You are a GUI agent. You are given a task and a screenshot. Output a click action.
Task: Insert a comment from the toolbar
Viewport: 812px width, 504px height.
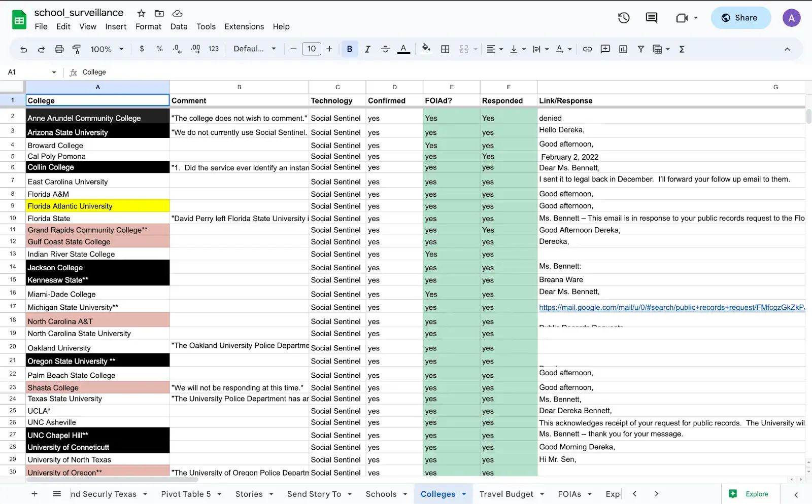(x=605, y=49)
